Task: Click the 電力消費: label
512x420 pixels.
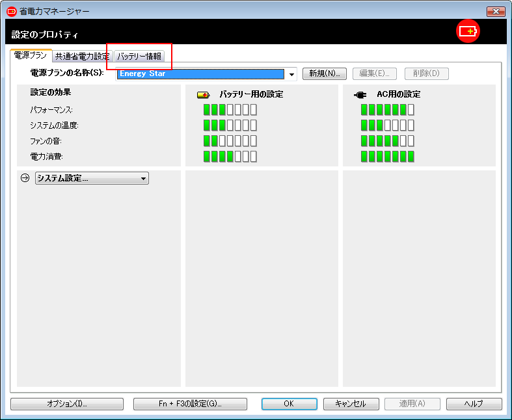Action: pyautogui.click(x=46, y=157)
